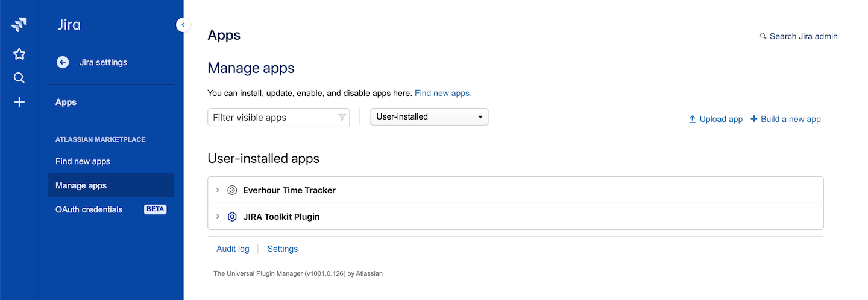
Task: Select Find new apps in sidebar
Action: pyautogui.click(x=83, y=161)
